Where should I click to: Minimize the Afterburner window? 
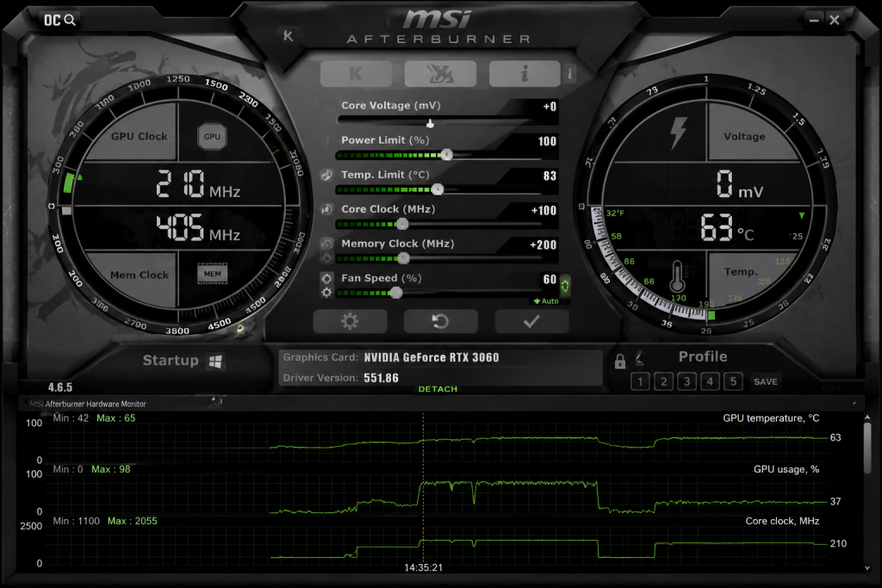click(x=813, y=21)
